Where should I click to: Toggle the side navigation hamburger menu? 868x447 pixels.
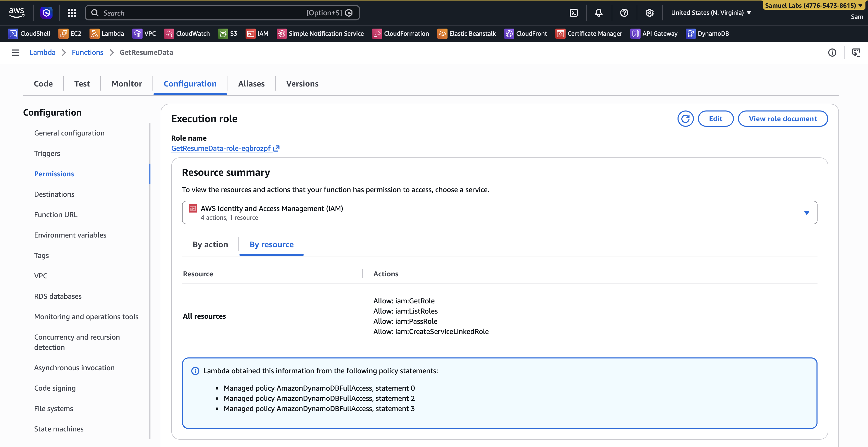[16, 53]
